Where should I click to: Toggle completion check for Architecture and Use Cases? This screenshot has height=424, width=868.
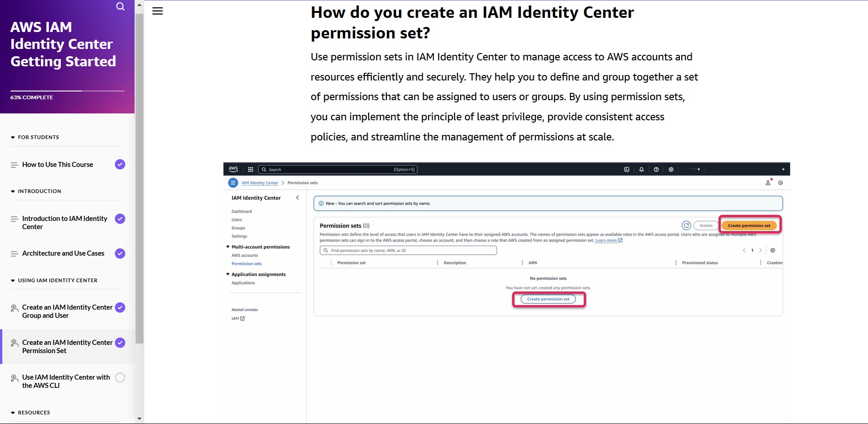click(120, 253)
